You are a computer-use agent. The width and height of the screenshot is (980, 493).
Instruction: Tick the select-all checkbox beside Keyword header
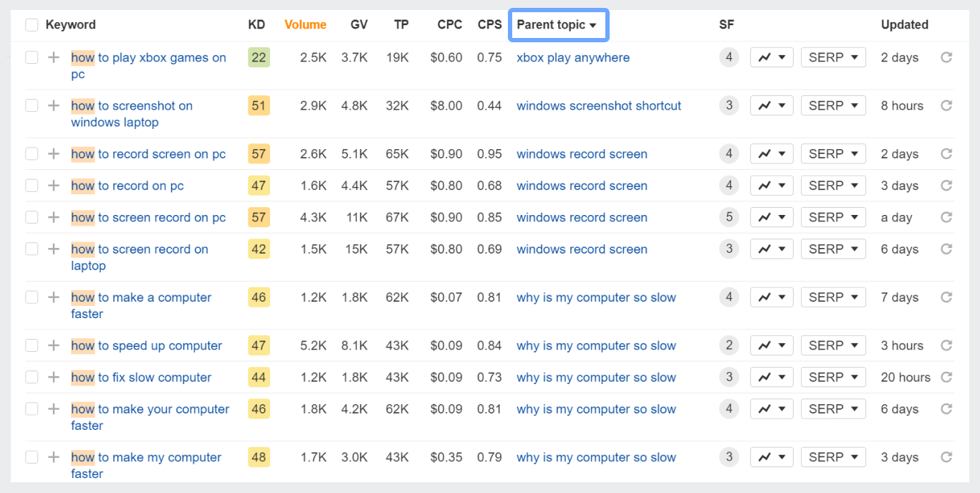click(32, 25)
